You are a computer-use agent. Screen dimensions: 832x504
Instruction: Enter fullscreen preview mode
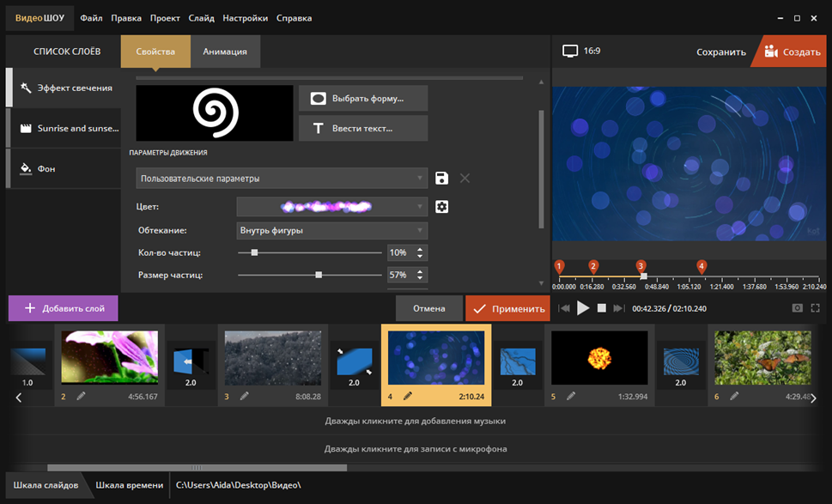click(815, 308)
